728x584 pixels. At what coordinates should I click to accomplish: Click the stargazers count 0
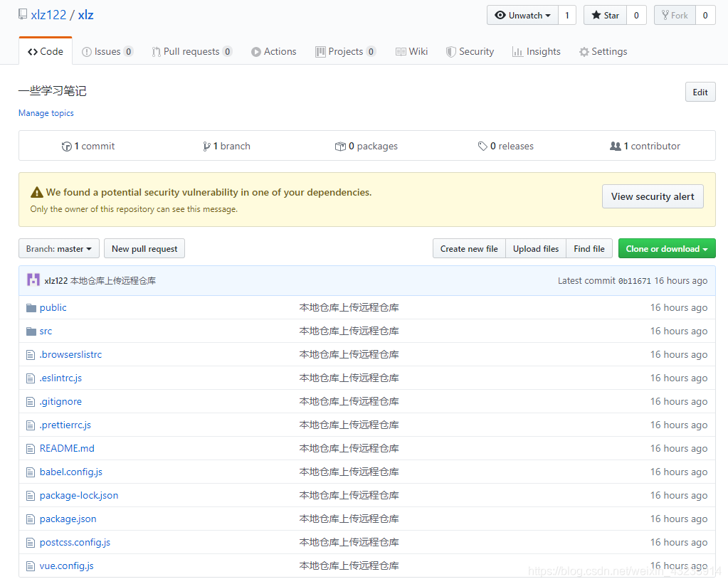(x=636, y=16)
